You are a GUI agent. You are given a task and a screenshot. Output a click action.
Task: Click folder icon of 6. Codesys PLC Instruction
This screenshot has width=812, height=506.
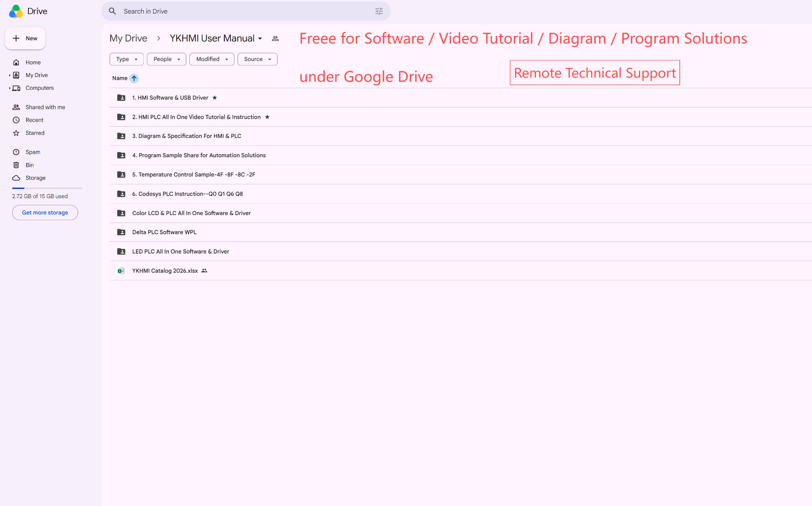tap(121, 194)
